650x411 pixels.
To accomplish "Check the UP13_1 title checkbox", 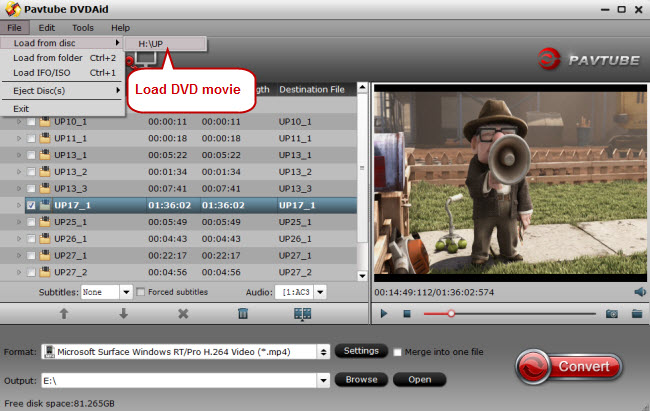I will click(31, 155).
